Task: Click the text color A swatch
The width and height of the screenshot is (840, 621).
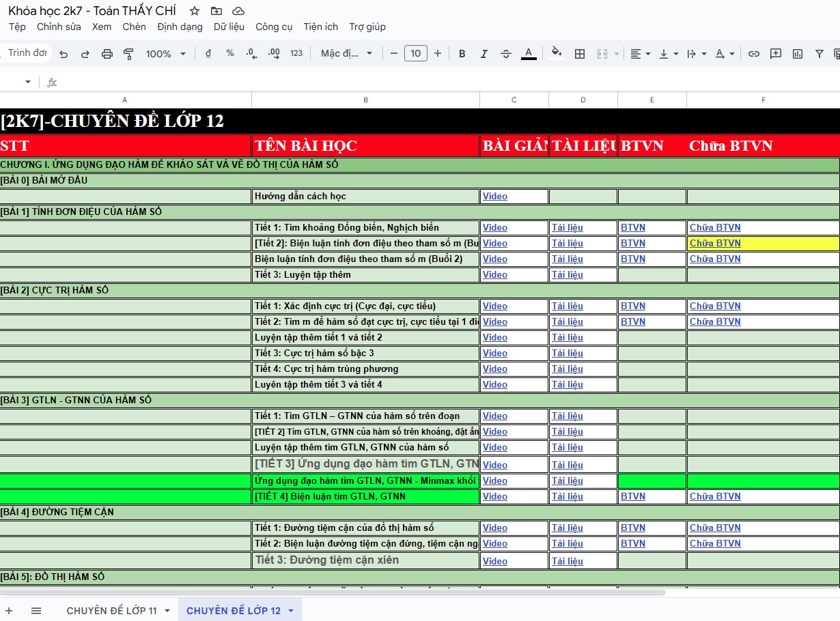Action: click(x=529, y=54)
